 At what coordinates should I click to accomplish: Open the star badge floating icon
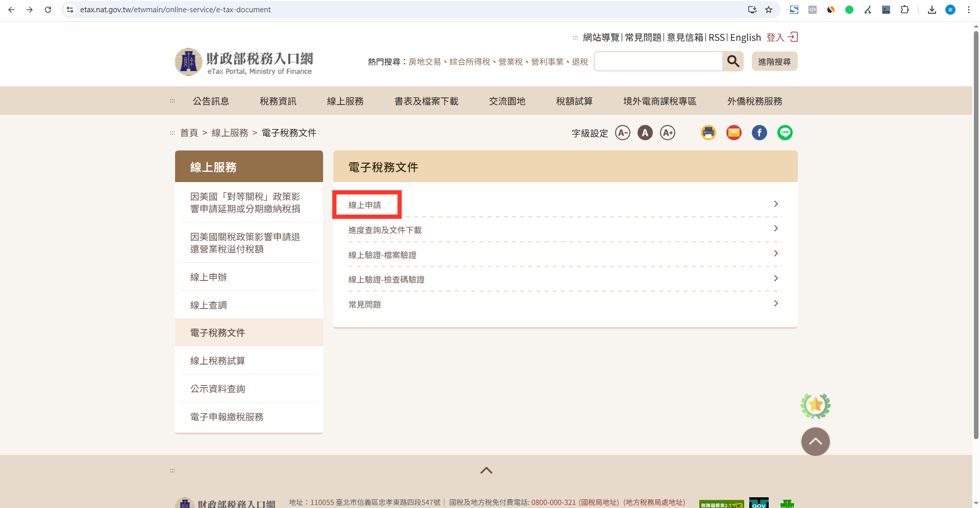(815, 406)
